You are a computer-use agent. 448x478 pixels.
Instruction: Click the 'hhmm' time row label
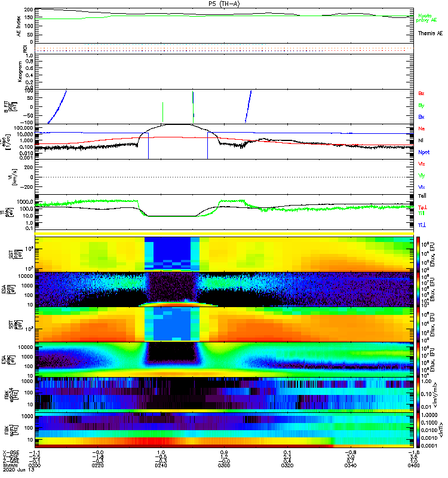pyautogui.click(x=9, y=465)
